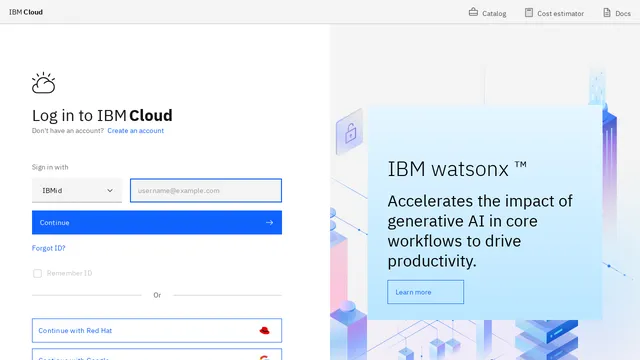The image size is (640, 360).
Task: Open Cost estimator in the top navigation
Action: coord(554,13)
